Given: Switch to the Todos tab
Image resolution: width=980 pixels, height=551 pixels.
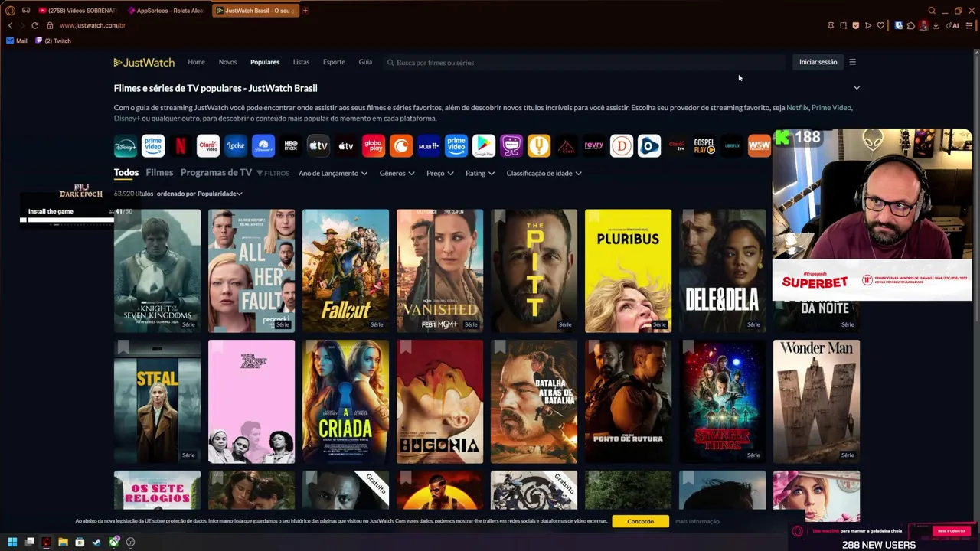Looking at the screenshot, I should (126, 173).
